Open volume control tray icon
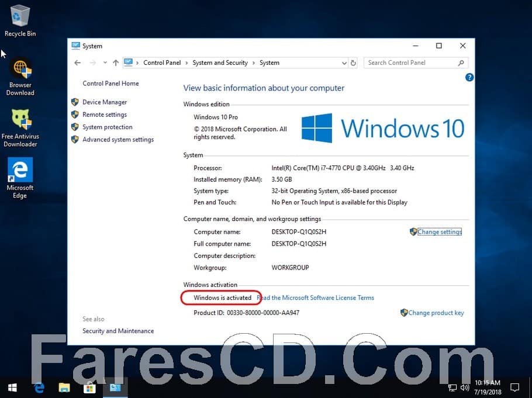The width and height of the screenshot is (532, 398). 465,387
